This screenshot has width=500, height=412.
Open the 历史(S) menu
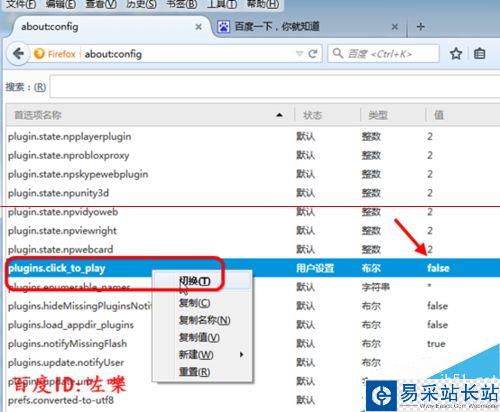141,4
